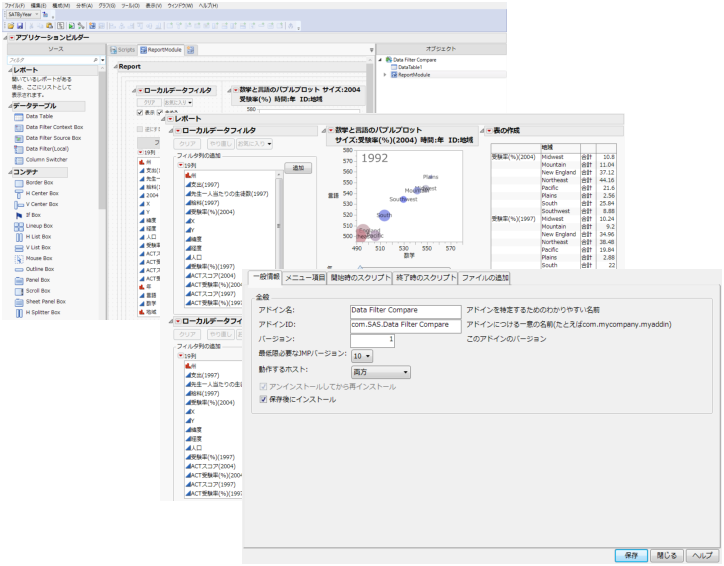Viewport: 724px width, 566px height.
Task: Click the Save toolbar icon
Action: coord(20,26)
